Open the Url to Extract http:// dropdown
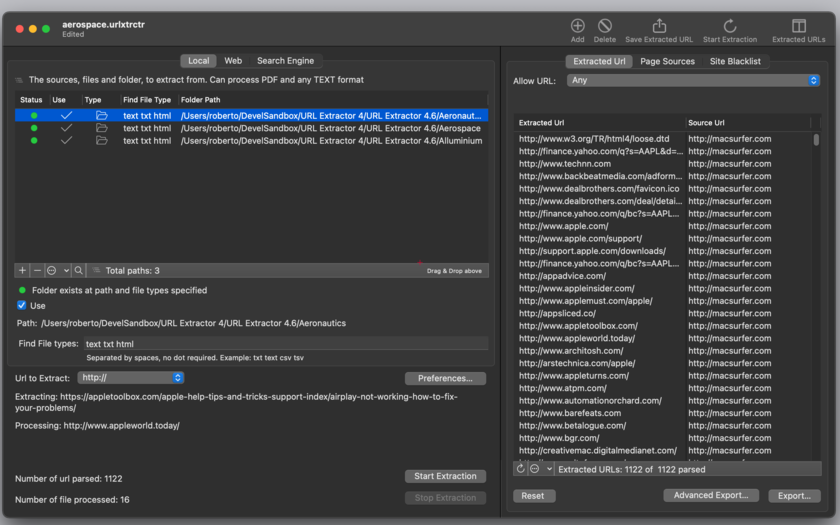 [x=131, y=378]
